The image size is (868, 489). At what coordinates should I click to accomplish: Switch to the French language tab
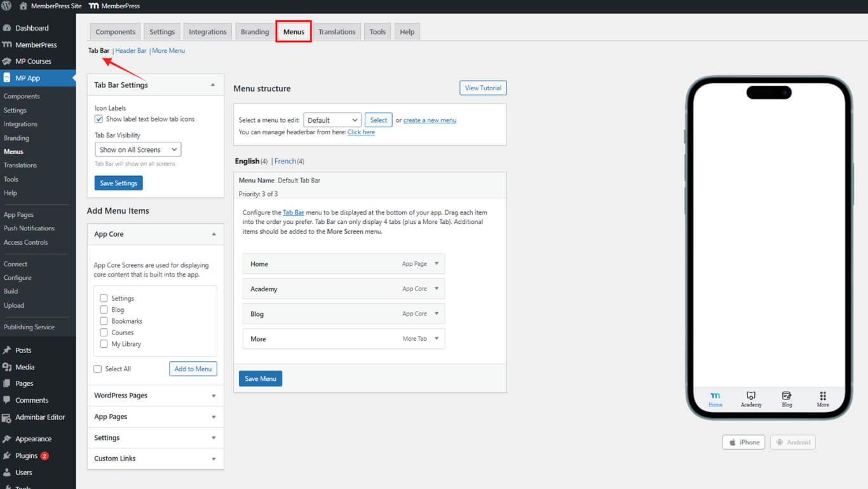285,162
